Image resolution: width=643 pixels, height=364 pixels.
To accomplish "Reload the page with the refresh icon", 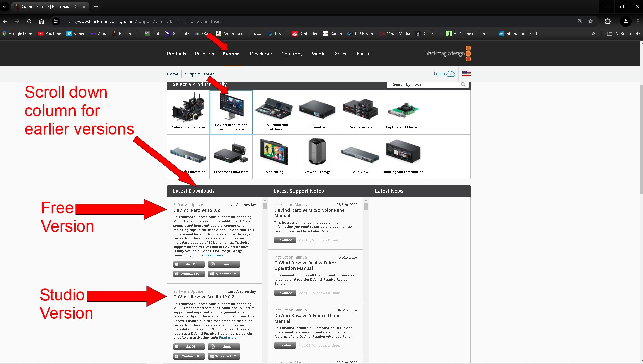I will [x=29, y=21].
